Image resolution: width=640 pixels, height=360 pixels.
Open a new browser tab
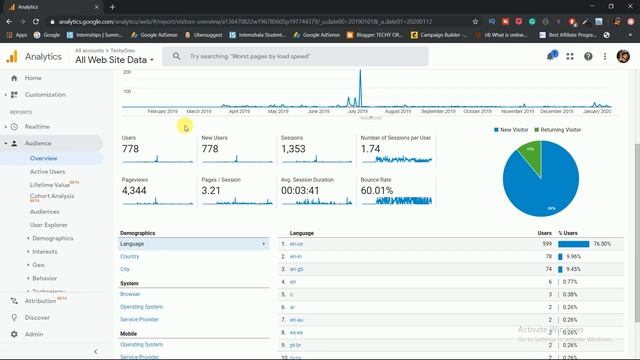click(112, 7)
